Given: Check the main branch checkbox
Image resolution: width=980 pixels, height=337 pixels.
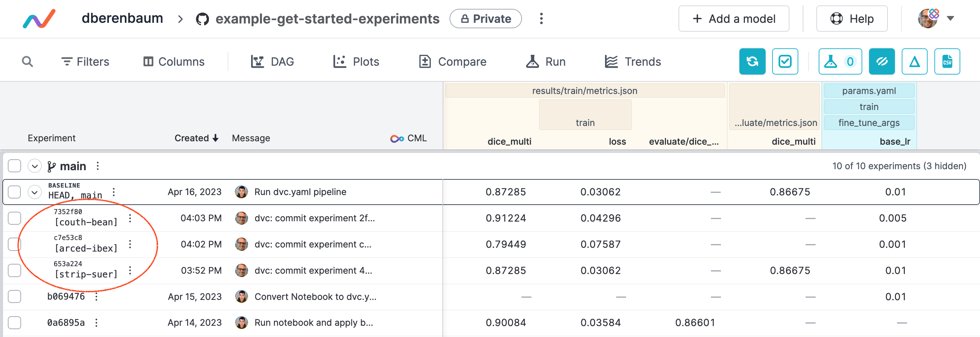Looking at the screenshot, I should coord(14,166).
